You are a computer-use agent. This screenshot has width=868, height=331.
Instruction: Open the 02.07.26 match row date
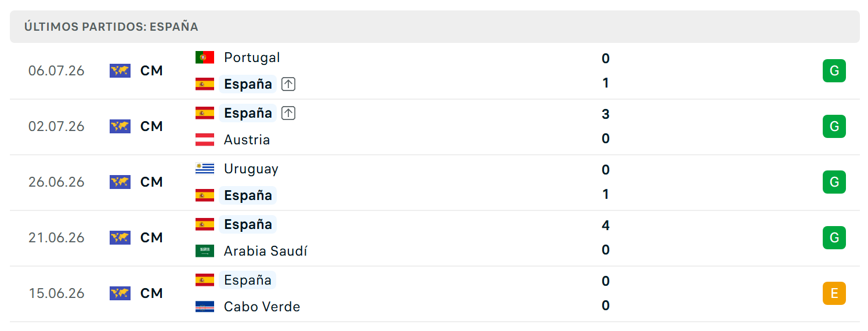point(56,126)
